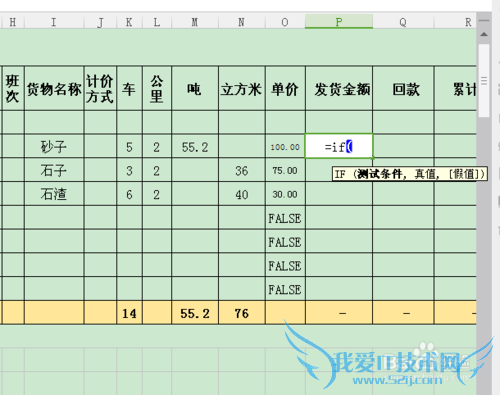Click the car count 6 in 石渣 row
Viewport: 500px width, 395px height.
click(129, 194)
